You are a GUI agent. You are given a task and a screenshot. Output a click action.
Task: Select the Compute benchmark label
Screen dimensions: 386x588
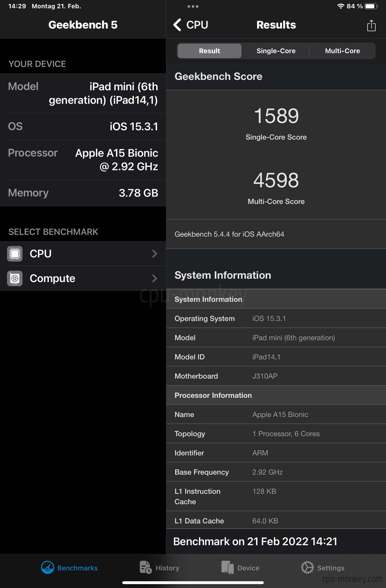[52, 278]
